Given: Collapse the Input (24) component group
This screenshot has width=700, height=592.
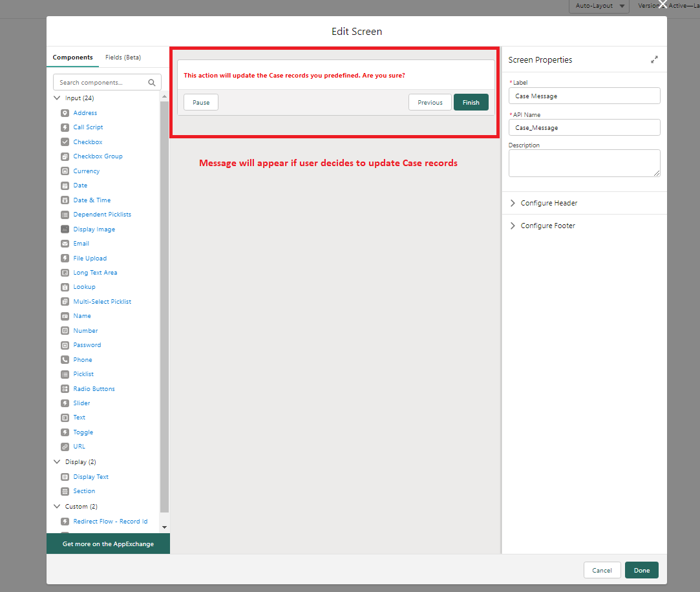Looking at the screenshot, I should [57, 98].
